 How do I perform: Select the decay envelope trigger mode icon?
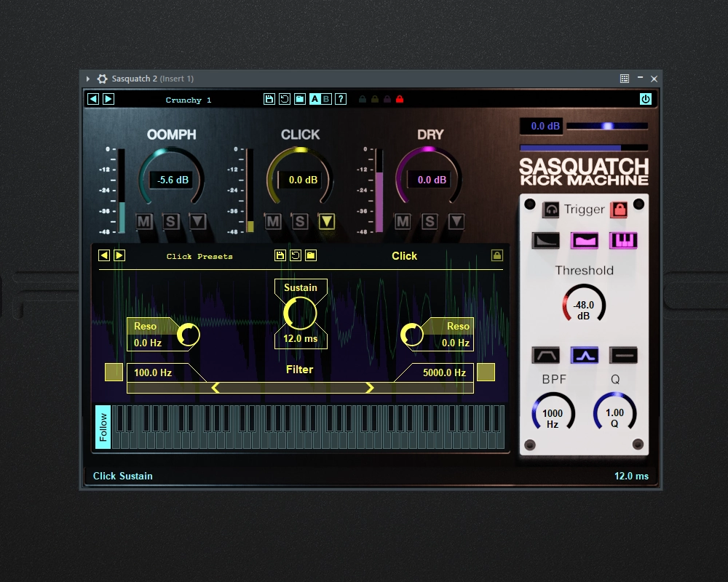545,240
